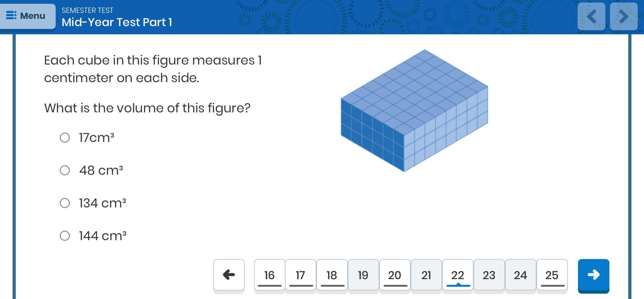
Task: Go to question 17
Action: pos(301,275)
